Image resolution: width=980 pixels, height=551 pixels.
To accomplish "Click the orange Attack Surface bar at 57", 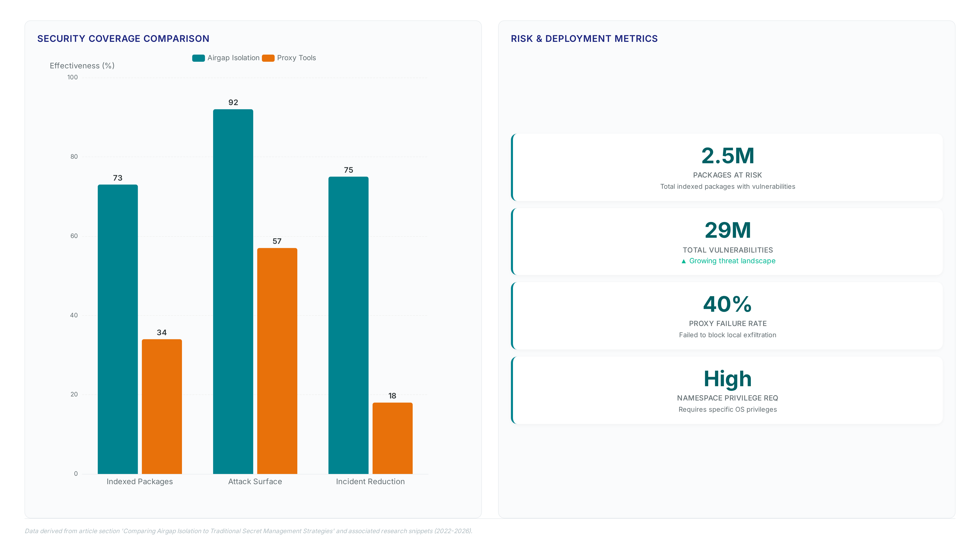I will 277,361.
